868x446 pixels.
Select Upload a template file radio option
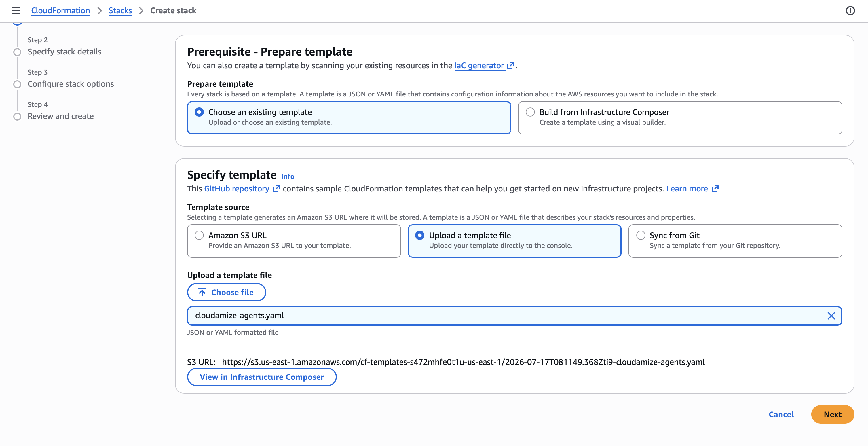(x=420, y=235)
